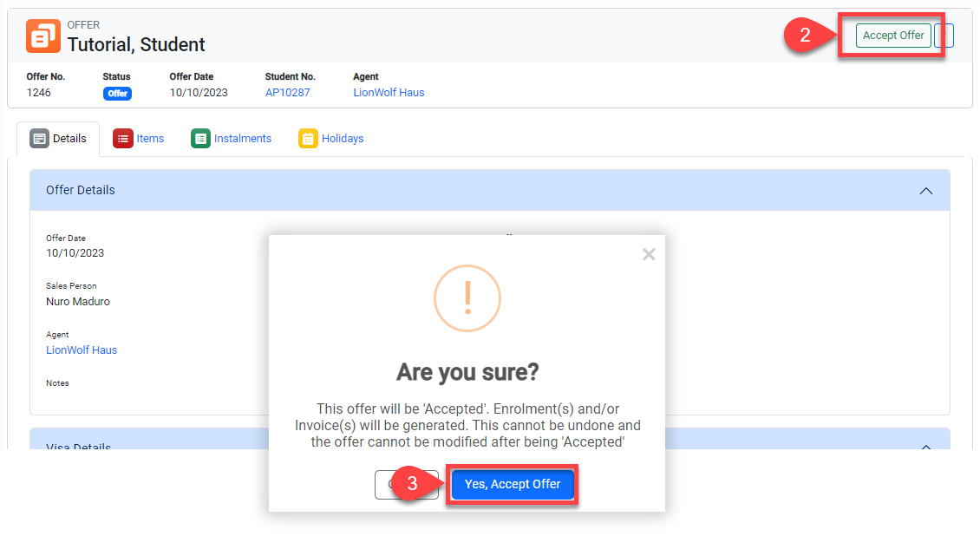The height and width of the screenshot is (536, 980).
Task: Switch to the Details tab
Action: (x=58, y=139)
